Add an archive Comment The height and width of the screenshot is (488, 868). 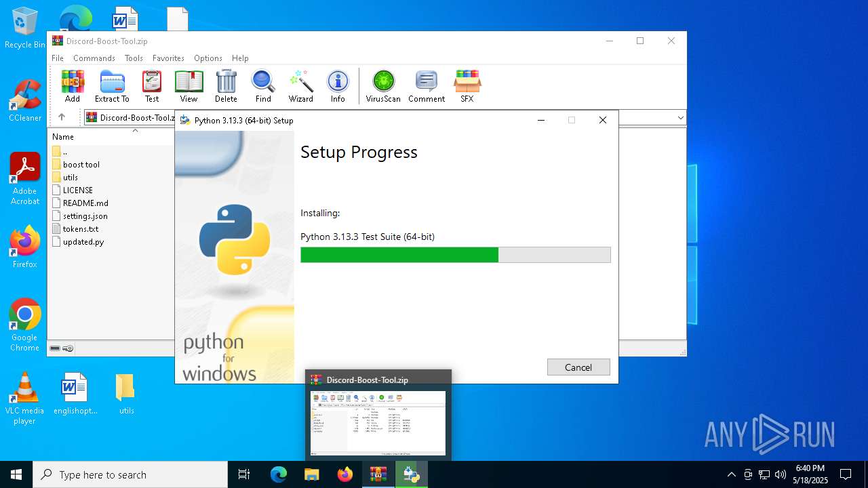pos(427,86)
